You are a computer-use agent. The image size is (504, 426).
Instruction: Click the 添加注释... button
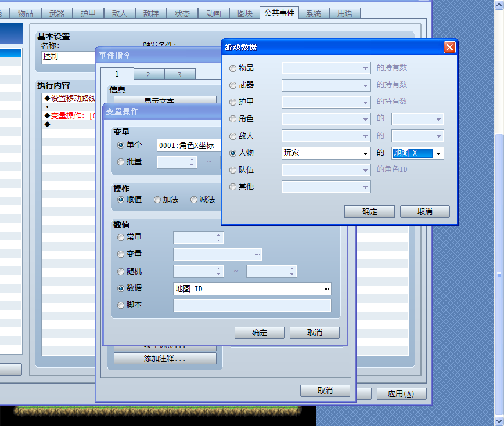coord(165,359)
